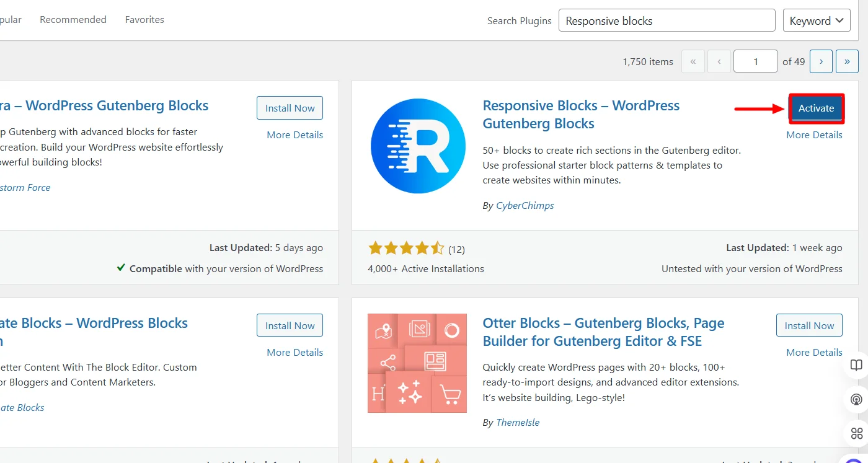Click 'Last Updated: 1 week ago' text
The width and height of the screenshot is (868, 463).
tap(784, 248)
